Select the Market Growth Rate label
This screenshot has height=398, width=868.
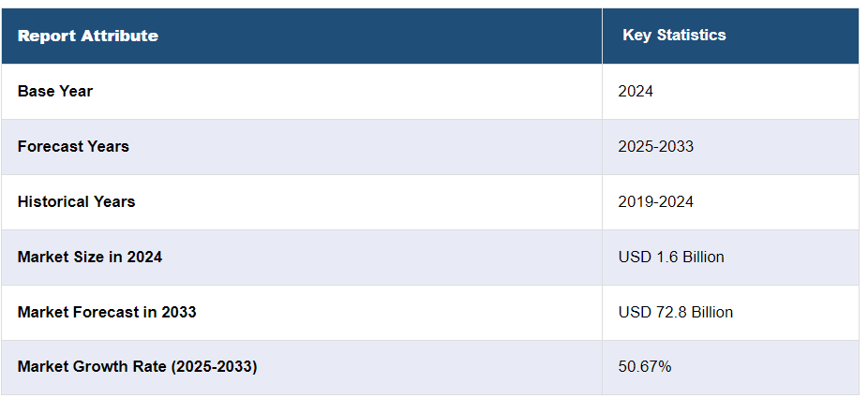click(x=137, y=366)
